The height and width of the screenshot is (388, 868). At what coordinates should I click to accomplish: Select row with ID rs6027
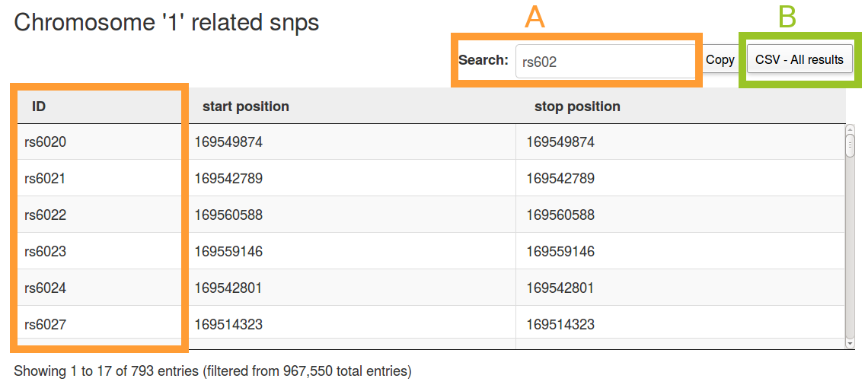click(431, 324)
